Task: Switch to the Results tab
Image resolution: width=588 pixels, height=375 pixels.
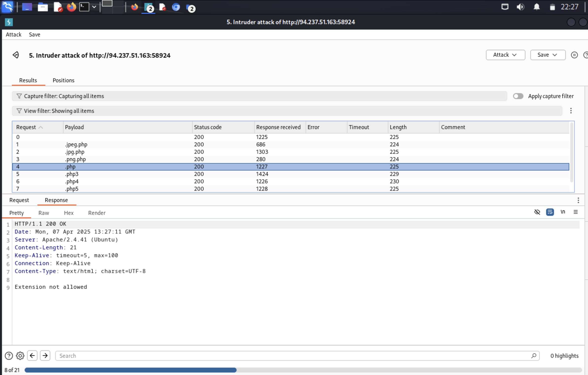Action: [28, 80]
